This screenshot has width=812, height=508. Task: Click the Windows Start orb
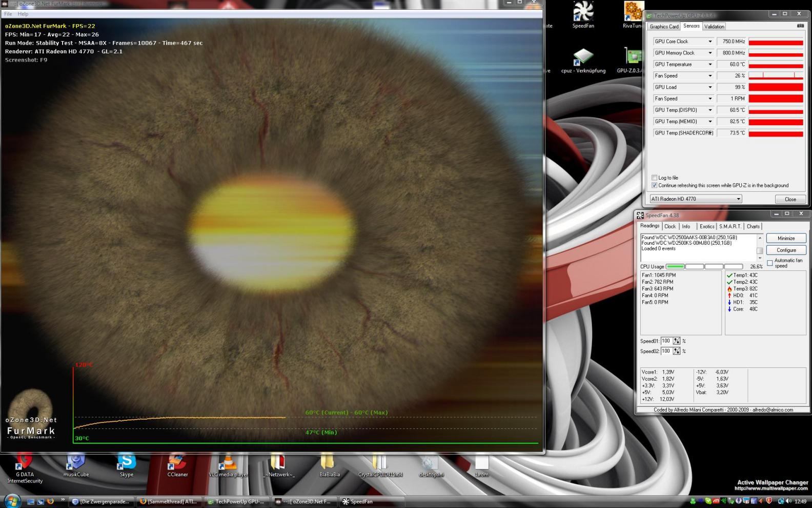[12, 500]
